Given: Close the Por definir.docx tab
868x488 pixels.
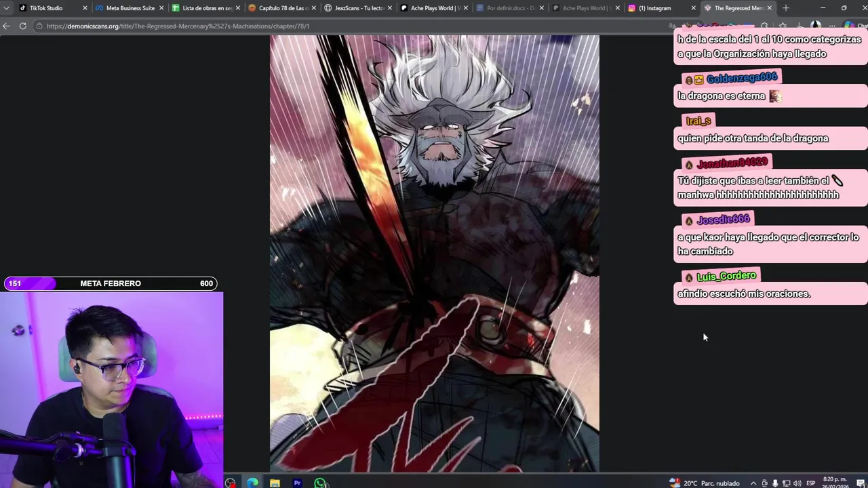Looking at the screenshot, I should pyautogui.click(x=541, y=8).
